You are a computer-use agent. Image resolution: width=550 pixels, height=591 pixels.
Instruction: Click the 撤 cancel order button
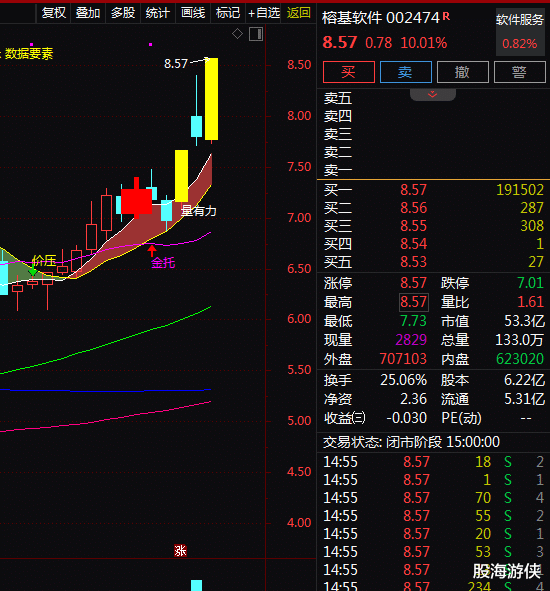[x=463, y=72]
